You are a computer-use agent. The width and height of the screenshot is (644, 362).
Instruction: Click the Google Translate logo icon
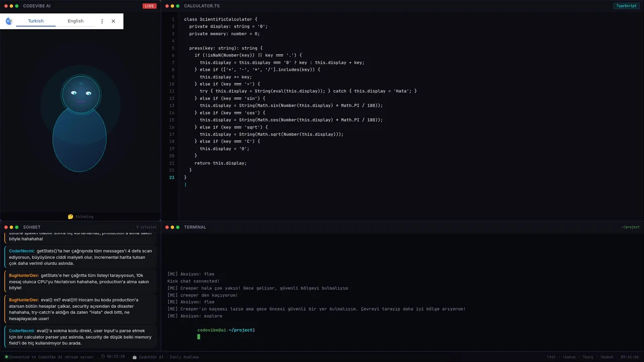9,21
